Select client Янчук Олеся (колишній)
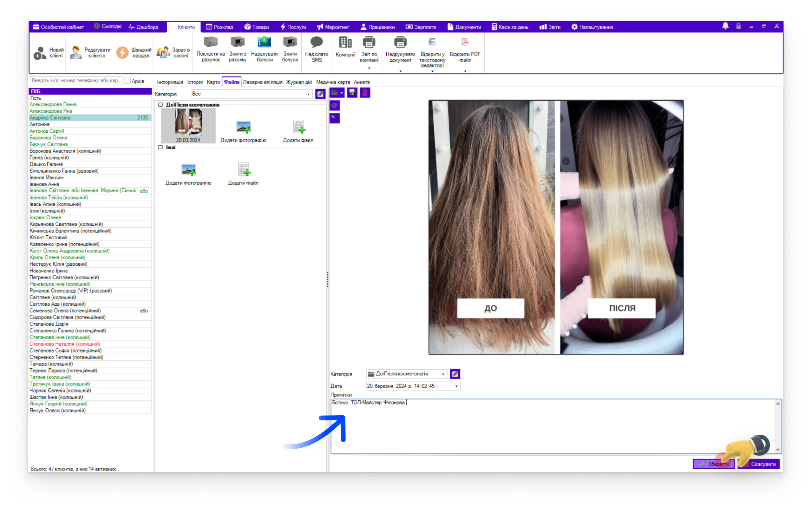Image resolution: width=812 pixels, height=508 pixels. 90,410
